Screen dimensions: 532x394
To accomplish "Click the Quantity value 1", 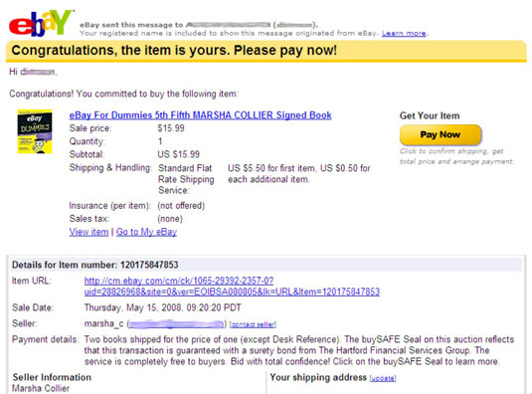I will (160, 141).
